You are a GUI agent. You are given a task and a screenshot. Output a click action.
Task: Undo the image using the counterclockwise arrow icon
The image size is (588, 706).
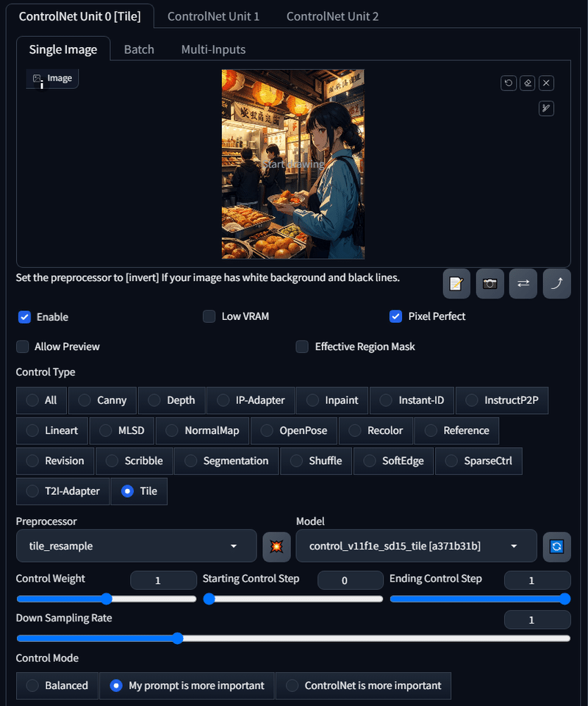508,83
